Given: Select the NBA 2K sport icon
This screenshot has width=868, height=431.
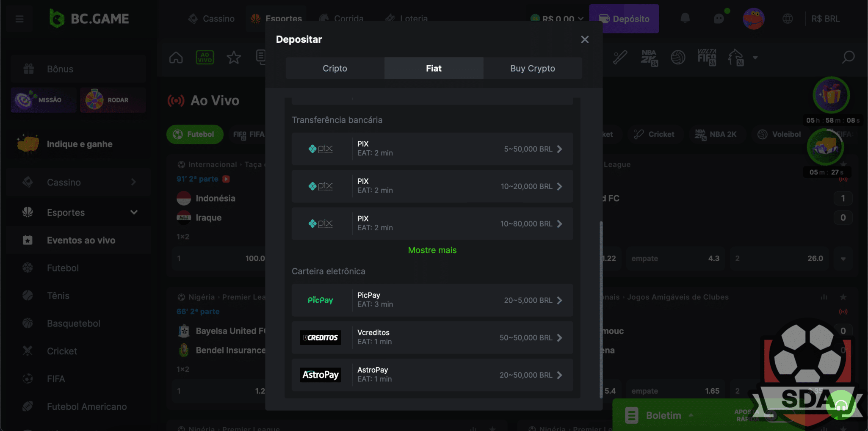Looking at the screenshot, I should (649, 57).
